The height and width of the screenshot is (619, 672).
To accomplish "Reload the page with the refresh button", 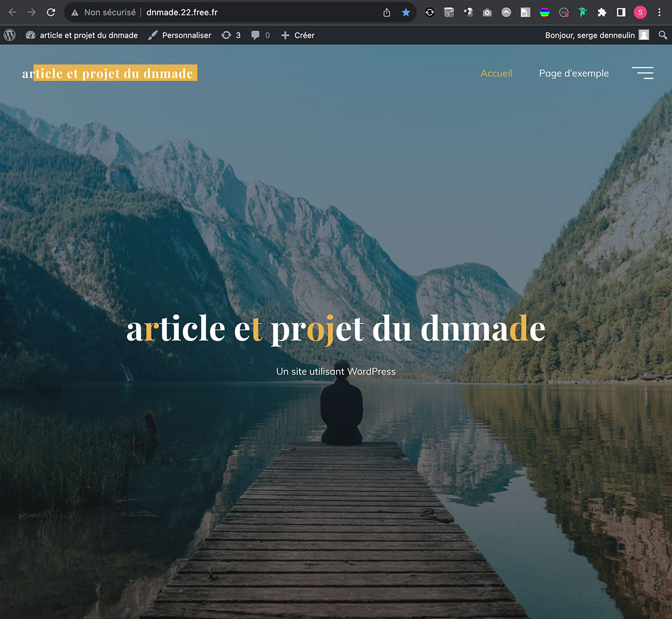I will [x=51, y=12].
